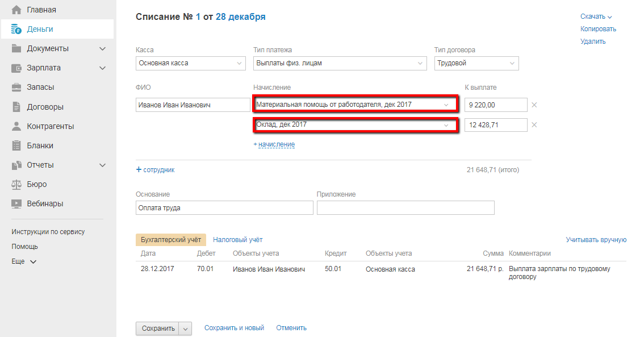Click the Сохранить button
The image size is (644, 337).
[158, 329]
